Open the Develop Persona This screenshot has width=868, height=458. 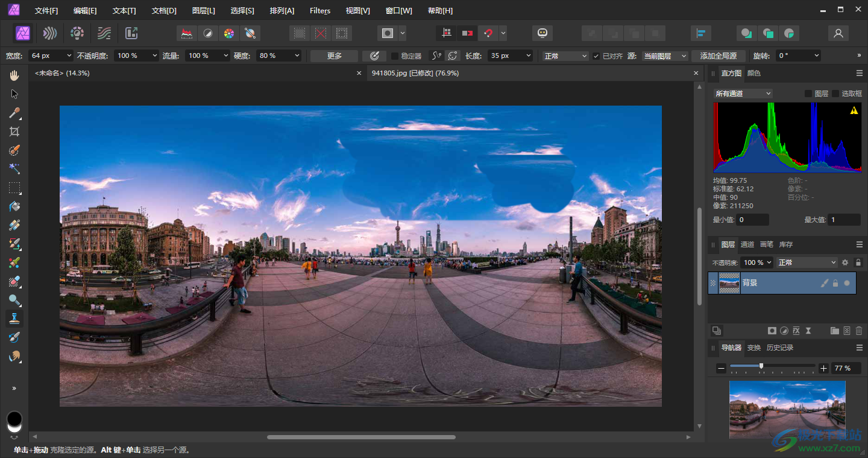(77, 33)
